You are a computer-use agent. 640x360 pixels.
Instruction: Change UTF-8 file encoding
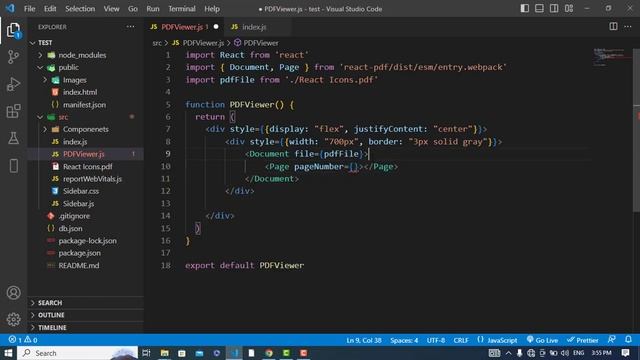coord(436,340)
